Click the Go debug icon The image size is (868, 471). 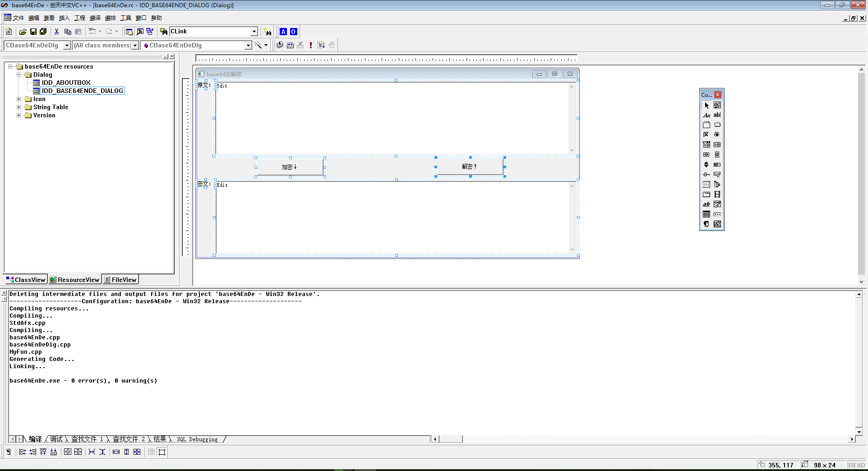pyautogui.click(x=321, y=45)
